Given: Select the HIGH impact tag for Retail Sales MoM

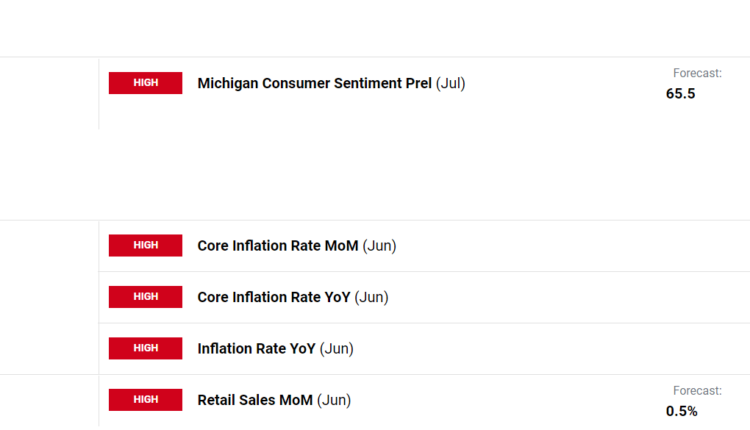Looking at the screenshot, I should tap(145, 400).
